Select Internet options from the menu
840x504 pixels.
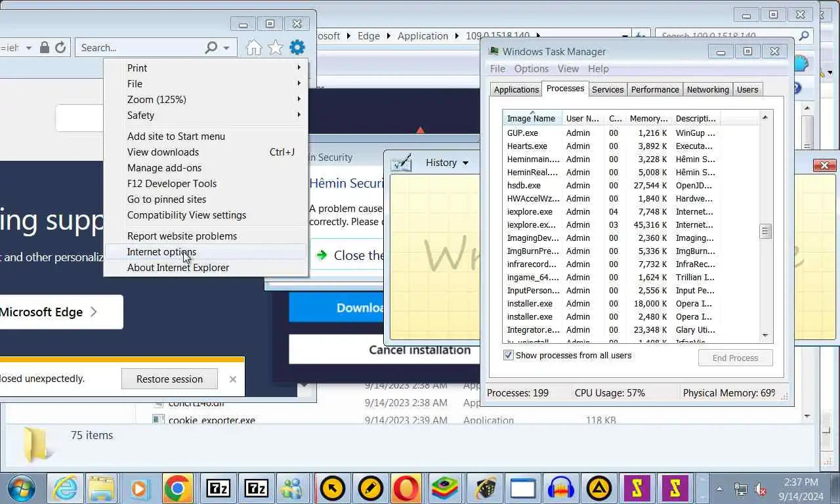pyautogui.click(x=205, y=251)
